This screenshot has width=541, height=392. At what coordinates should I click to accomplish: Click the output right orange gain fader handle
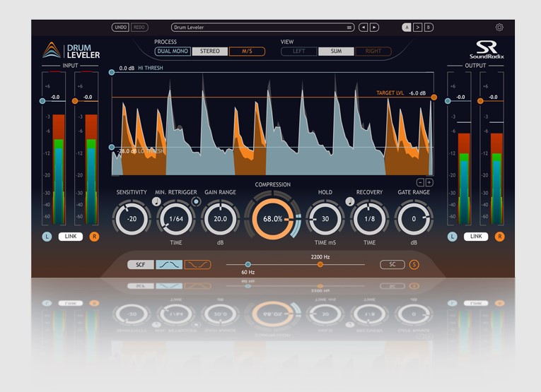[x=480, y=101]
